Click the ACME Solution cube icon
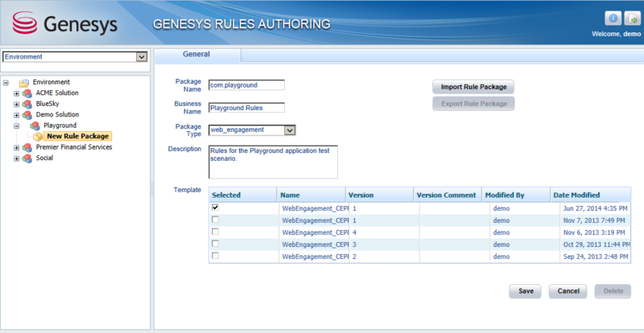The width and height of the screenshot is (644, 333). (27, 93)
